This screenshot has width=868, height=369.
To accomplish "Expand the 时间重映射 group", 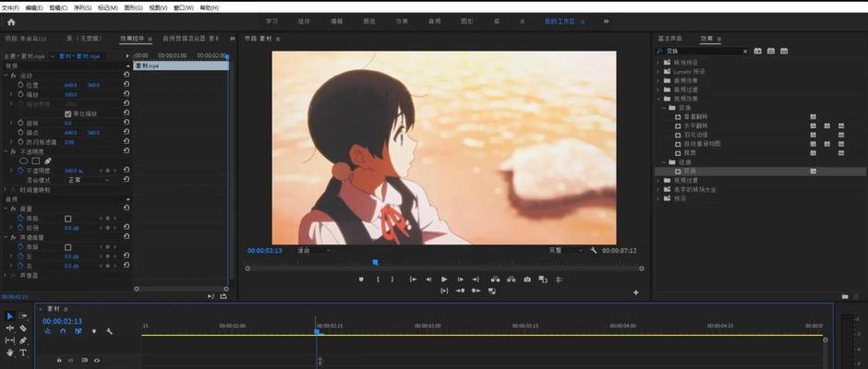I will tap(6, 189).
